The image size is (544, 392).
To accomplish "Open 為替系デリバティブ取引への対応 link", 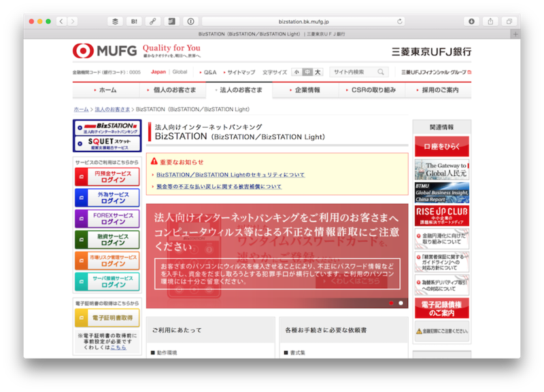I will coord(441,285).
